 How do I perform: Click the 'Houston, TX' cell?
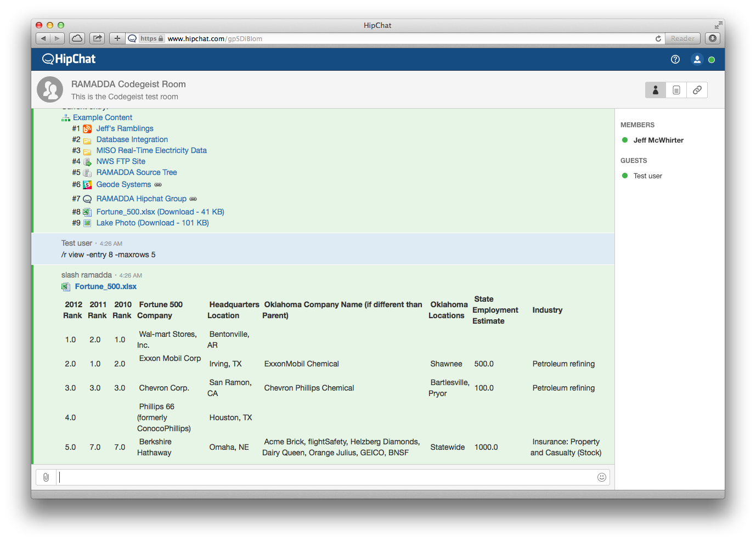point(230,417)
